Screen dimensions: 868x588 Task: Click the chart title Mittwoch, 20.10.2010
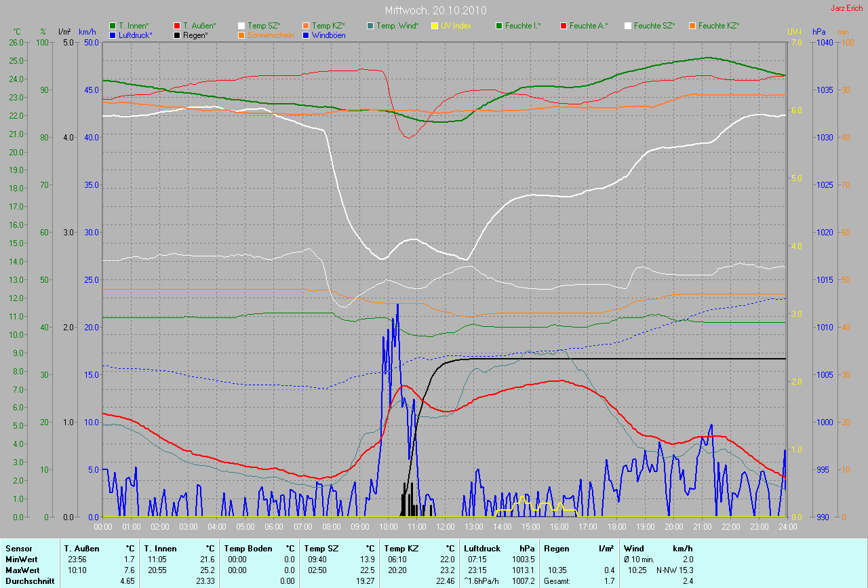434,10
